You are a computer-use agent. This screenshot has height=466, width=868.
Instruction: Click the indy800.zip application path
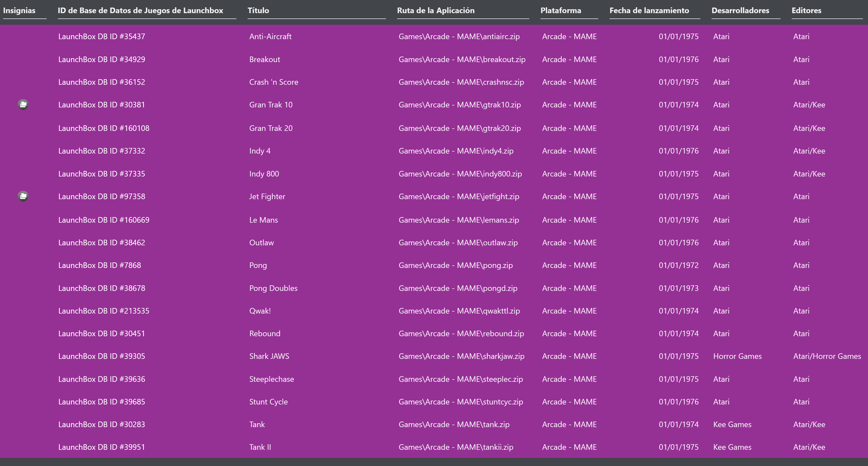(x=460, y=174)
